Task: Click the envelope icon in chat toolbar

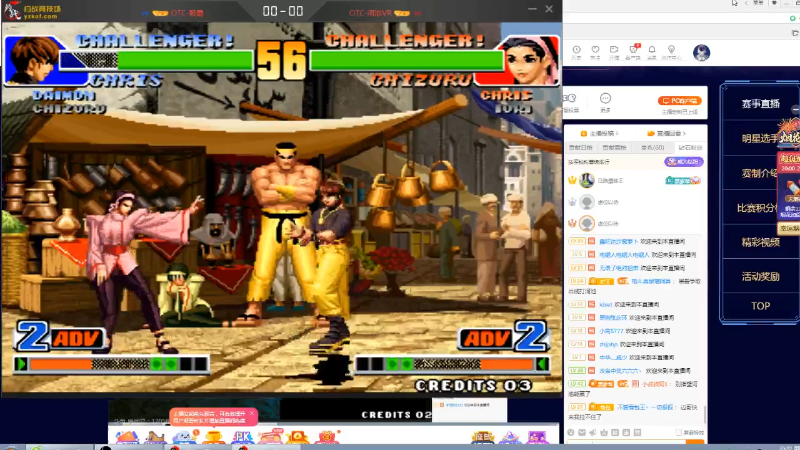Action: 582,432
